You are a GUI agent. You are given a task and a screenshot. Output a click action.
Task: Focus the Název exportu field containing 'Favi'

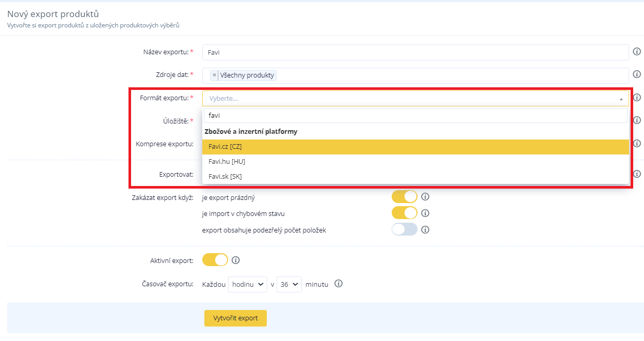coord(415,52)
